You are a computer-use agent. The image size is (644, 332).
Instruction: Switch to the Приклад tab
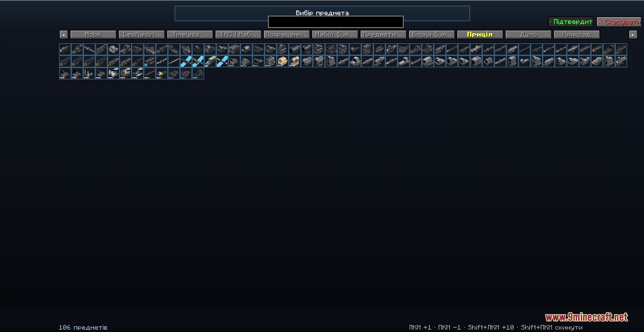(577, 35)
